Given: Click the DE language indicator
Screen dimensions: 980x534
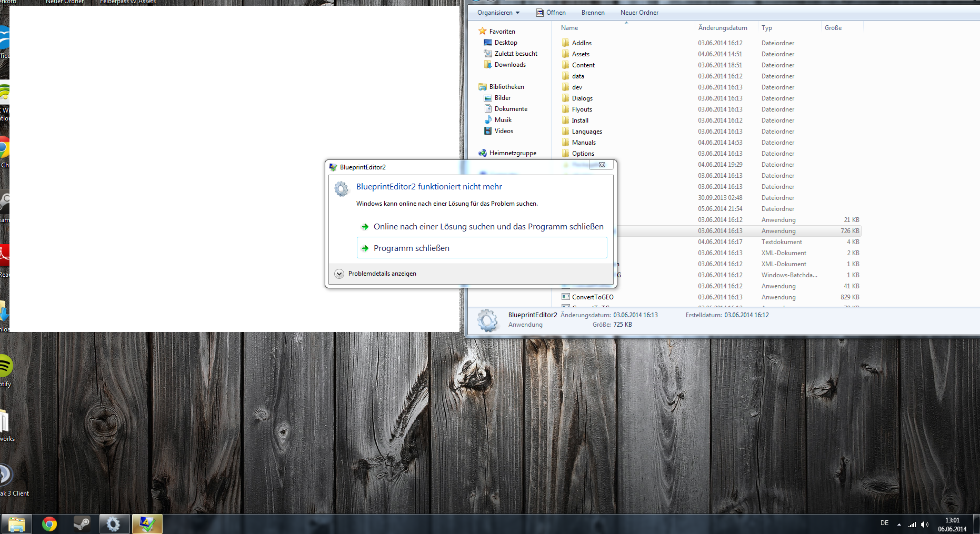Looking at the screenshot, I should pos(884,523).
